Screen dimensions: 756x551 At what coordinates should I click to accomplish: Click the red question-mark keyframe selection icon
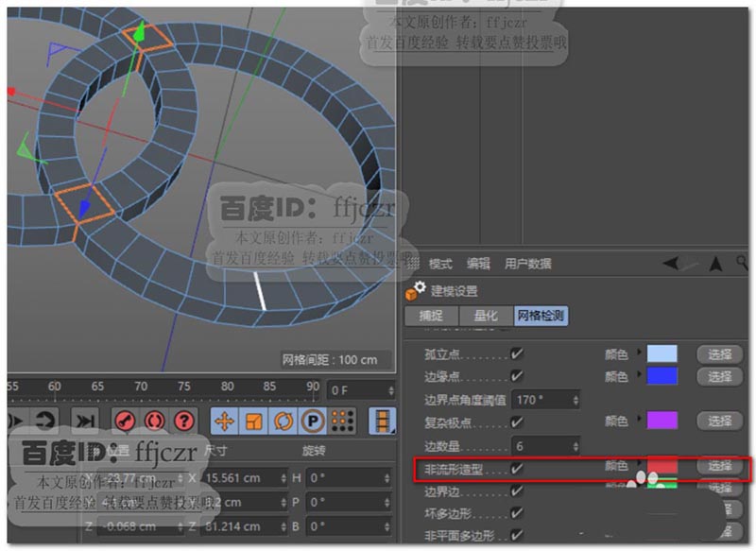click(x=183, y=421)
